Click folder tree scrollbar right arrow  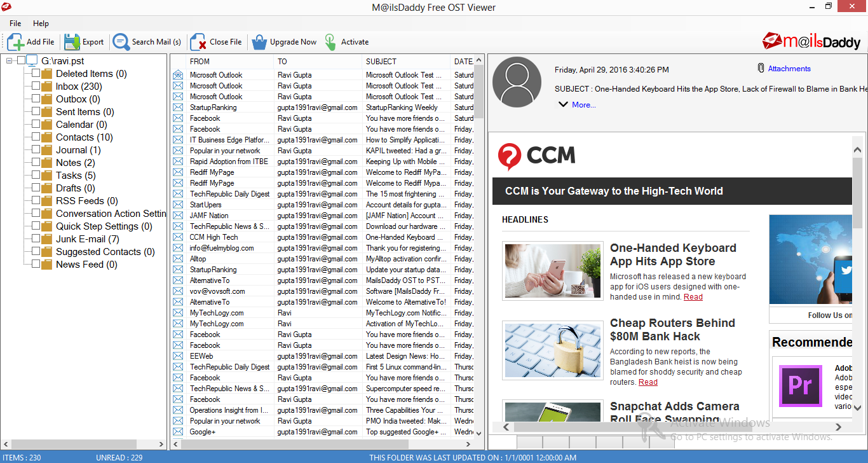click(161, 445)
